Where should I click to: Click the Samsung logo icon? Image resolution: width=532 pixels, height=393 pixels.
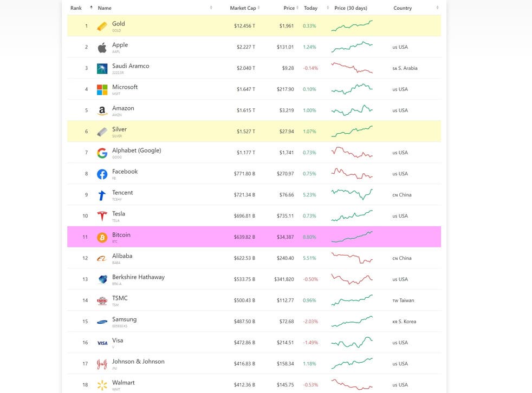tap(102, 322)
